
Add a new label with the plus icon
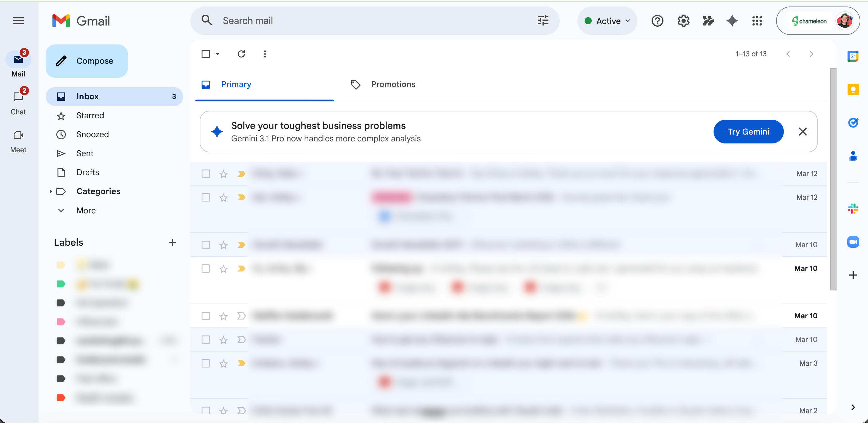[x=172, y=242]
